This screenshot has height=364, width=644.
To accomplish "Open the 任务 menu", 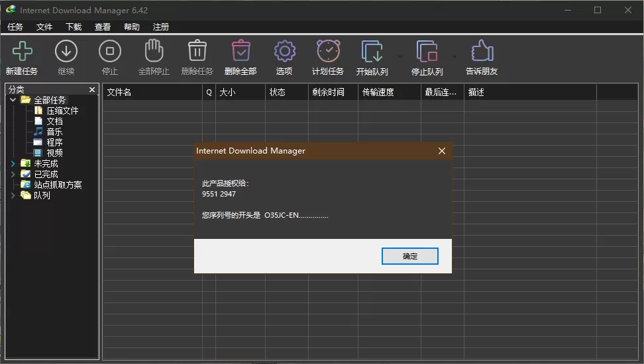I will [x=15, y=27].
